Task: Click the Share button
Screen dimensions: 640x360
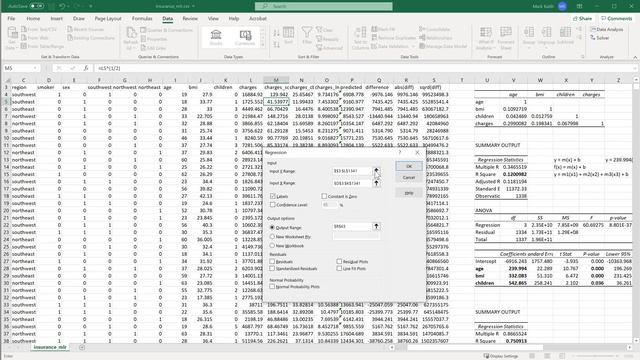Action: coord(582,18)
